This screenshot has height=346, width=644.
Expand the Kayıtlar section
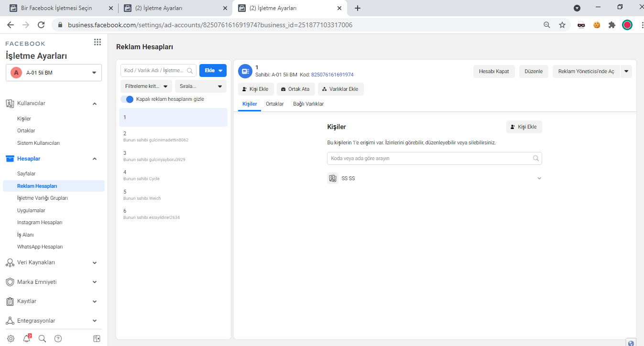(95, 302)
